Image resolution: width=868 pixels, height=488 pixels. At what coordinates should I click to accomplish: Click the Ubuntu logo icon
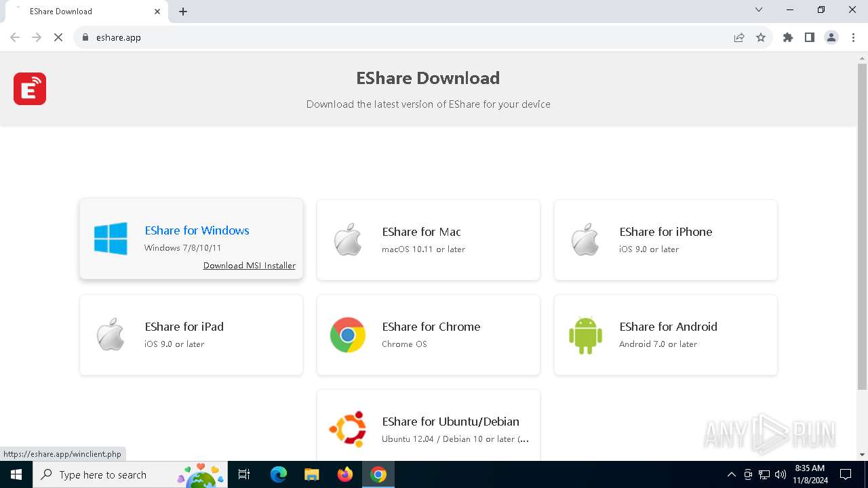348,429
